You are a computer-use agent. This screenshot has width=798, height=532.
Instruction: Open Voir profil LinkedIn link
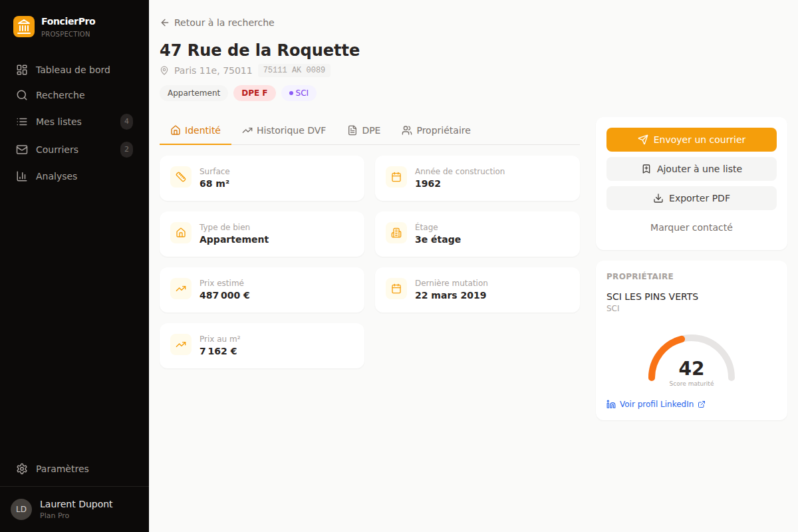coord(656,404)
